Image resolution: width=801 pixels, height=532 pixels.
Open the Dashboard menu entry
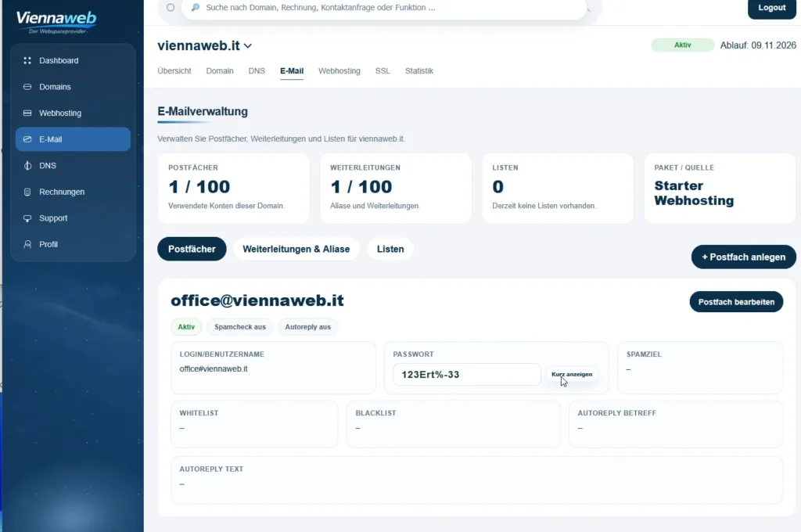coord(73,60)
